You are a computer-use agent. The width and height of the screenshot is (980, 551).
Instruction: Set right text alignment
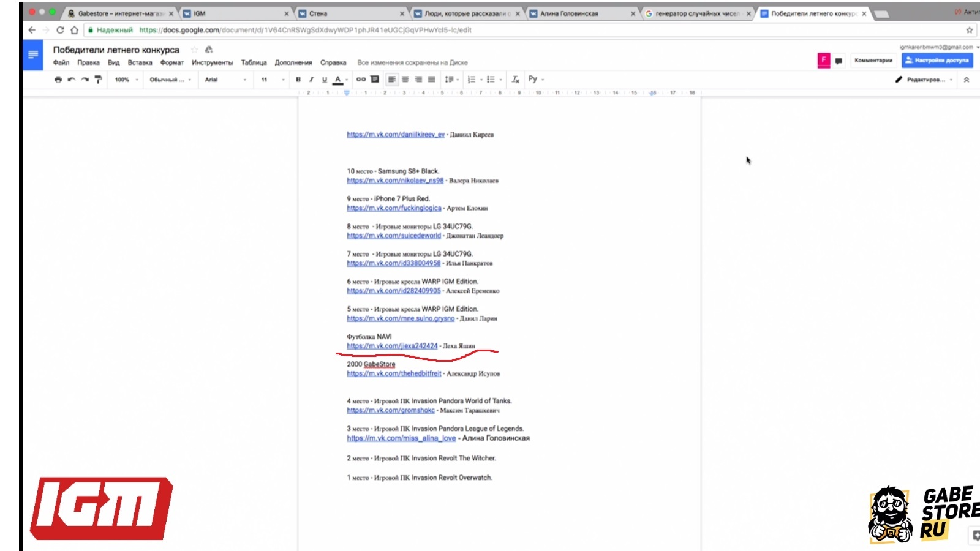click(419, 80)
